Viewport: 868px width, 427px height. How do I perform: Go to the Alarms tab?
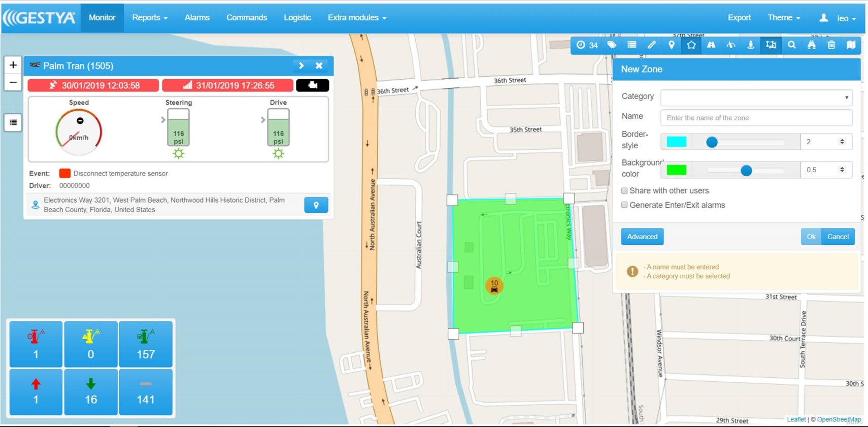pyautogui.click(x=197, y=18)
